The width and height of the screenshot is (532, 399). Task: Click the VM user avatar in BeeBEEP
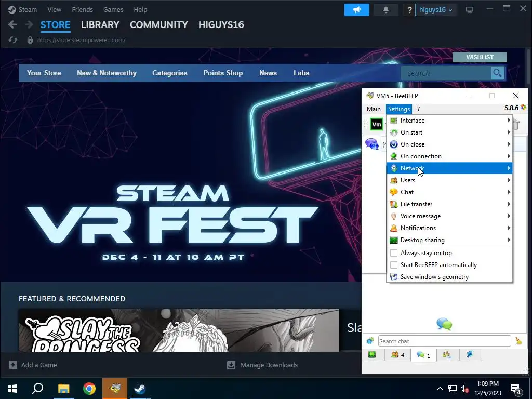377,125
